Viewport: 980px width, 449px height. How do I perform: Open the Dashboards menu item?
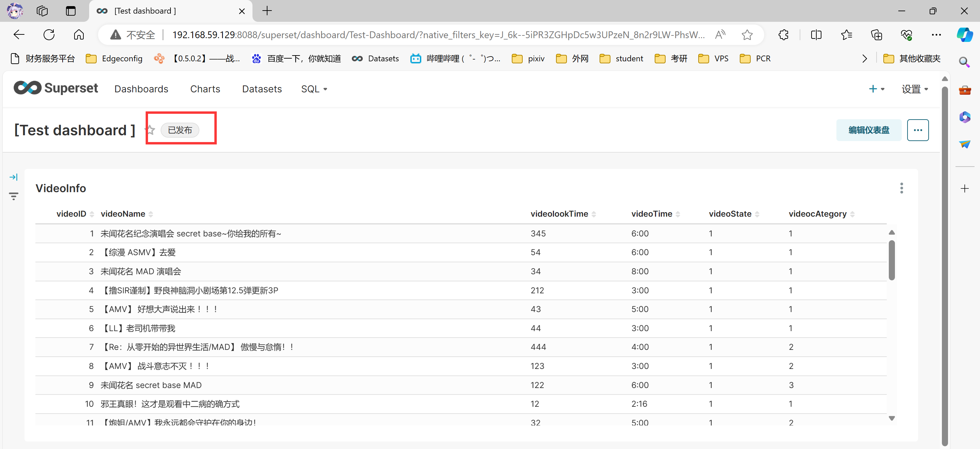pyautogui.click(x=141, y=89)
